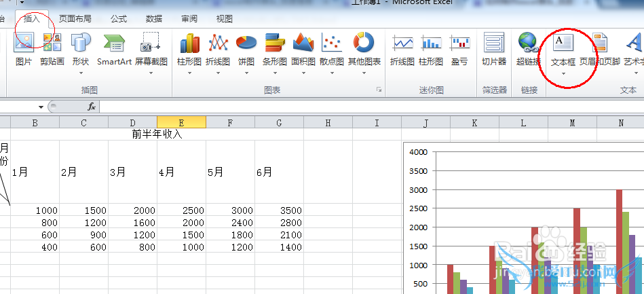Click the fx insert function button
This screenshot has height=294, width=644.
tap(92, 107)
